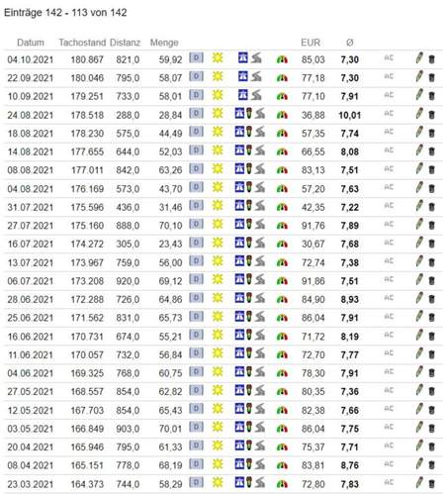Screen dimensions: 448x495
Task: Click the traffic light icon in the 08.08.2021 row
Action: tap(249, 168)
